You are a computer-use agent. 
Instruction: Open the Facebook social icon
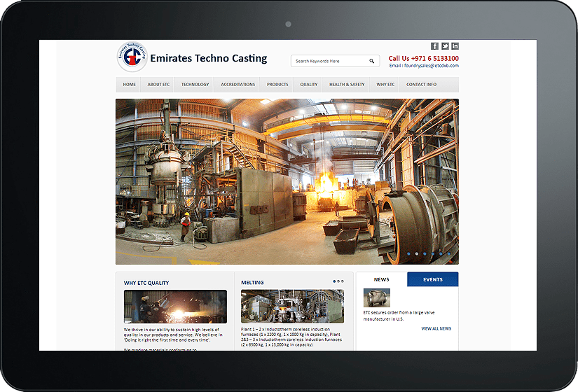tap(434, 46)
